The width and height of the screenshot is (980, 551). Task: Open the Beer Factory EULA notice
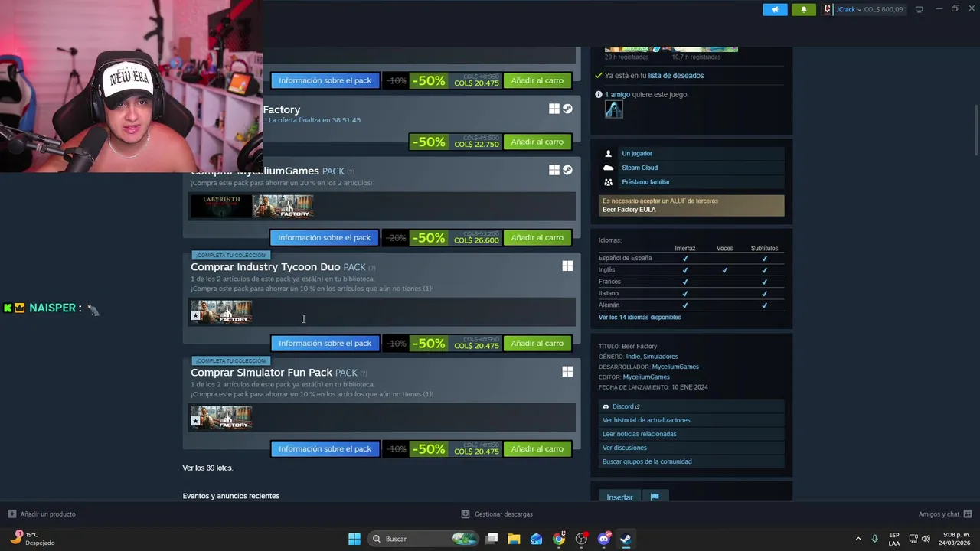pos(691,205)
